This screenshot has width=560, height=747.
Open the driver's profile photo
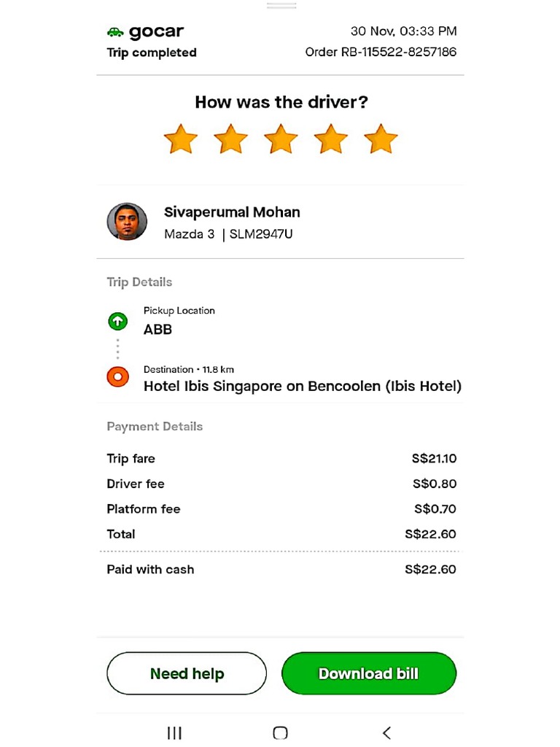(x=127, y=222)
